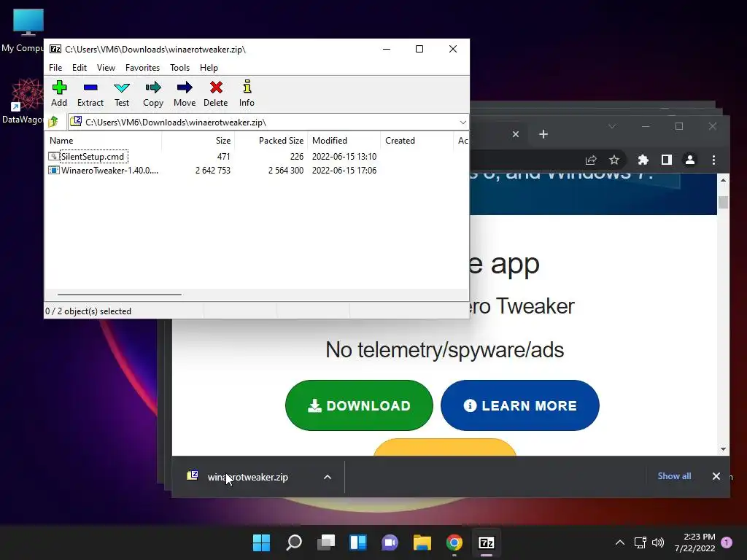747x560 pixels.
Task: Open File Explorer from taskbar
Action: (422, 542)
